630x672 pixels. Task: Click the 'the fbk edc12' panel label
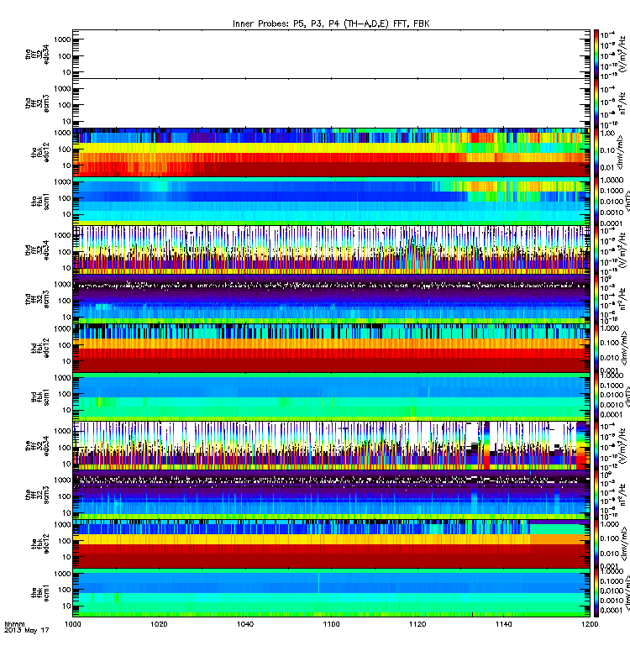[40, 543]
